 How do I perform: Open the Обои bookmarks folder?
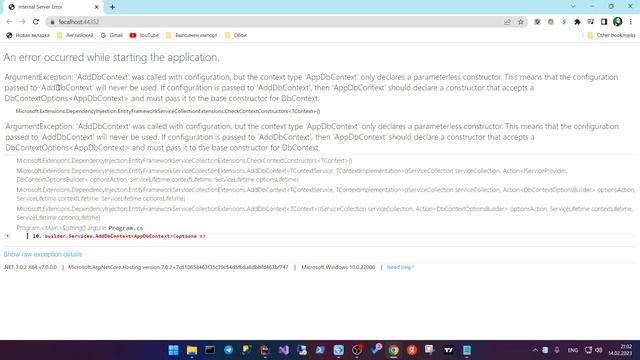236,36
